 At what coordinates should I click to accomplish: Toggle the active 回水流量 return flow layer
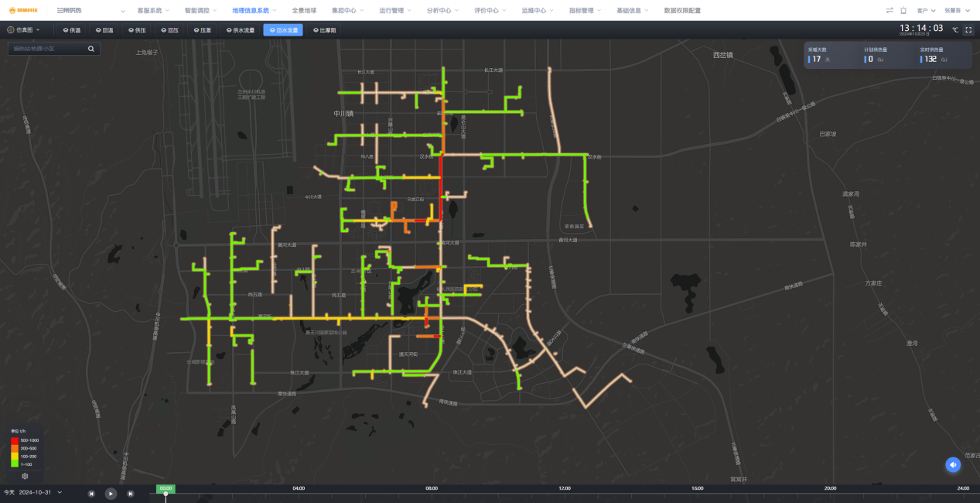coord(283,30)
